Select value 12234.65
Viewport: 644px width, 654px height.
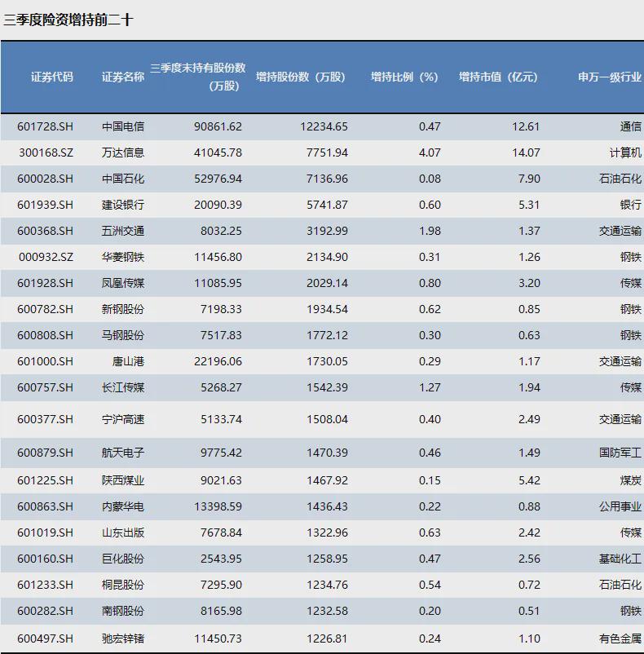pyautogui.click(x=324, y=126)
